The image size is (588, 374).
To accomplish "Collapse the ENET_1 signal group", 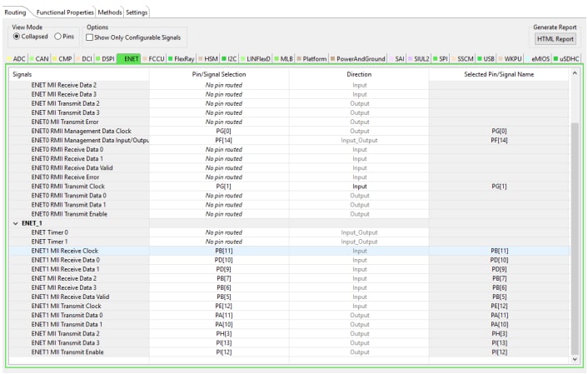I will [15, 223].
